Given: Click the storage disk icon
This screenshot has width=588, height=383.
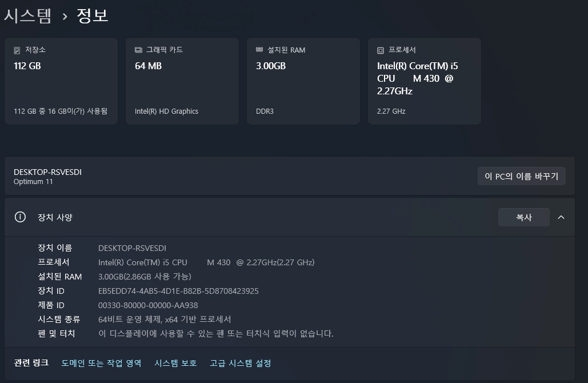Looking at the screenshot, I should 17,50.
